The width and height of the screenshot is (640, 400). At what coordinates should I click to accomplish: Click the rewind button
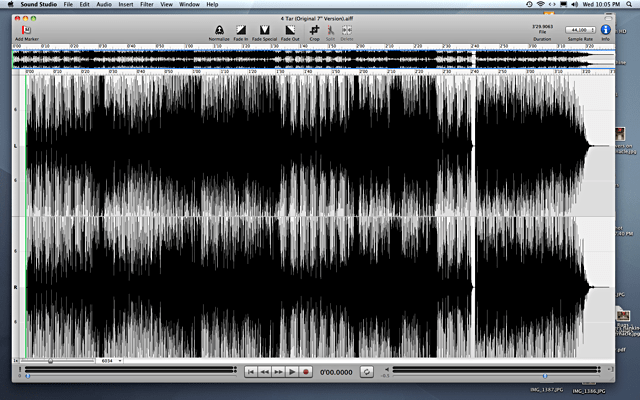click(x=265, y=371)
